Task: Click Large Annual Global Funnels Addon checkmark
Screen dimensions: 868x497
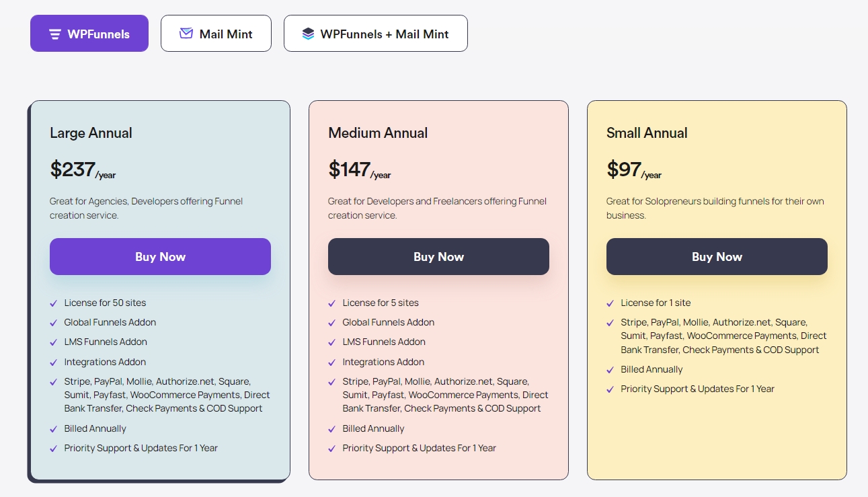Action: point(54,323)
